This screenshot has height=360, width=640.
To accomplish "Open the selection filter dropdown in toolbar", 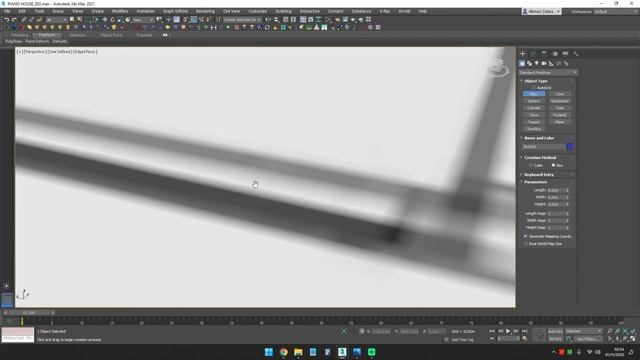I will 56,20.
